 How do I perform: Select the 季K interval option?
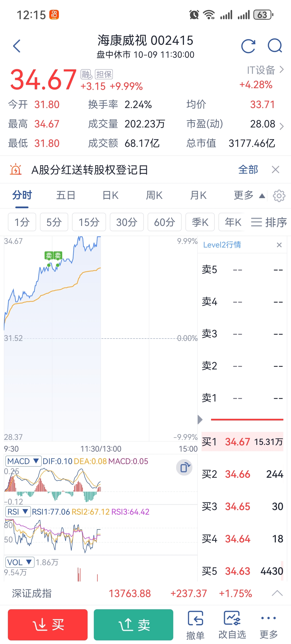coord(200,222)
